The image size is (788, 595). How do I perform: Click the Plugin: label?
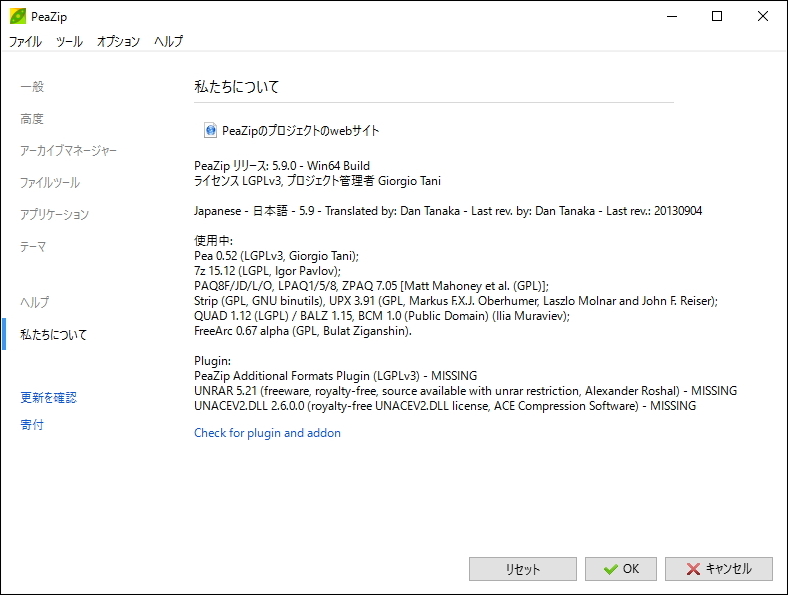[213, 361]
